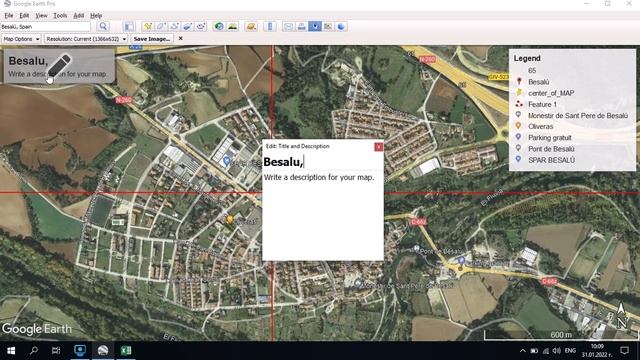Click the Besalú red pin in Legend
Screen dimensions: 640x360
[x=519, y=82]
